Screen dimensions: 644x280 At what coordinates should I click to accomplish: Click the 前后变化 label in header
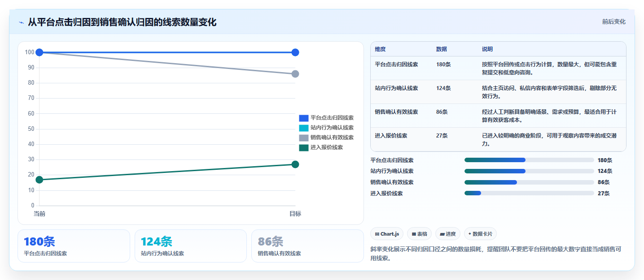(x=613, y=22)
